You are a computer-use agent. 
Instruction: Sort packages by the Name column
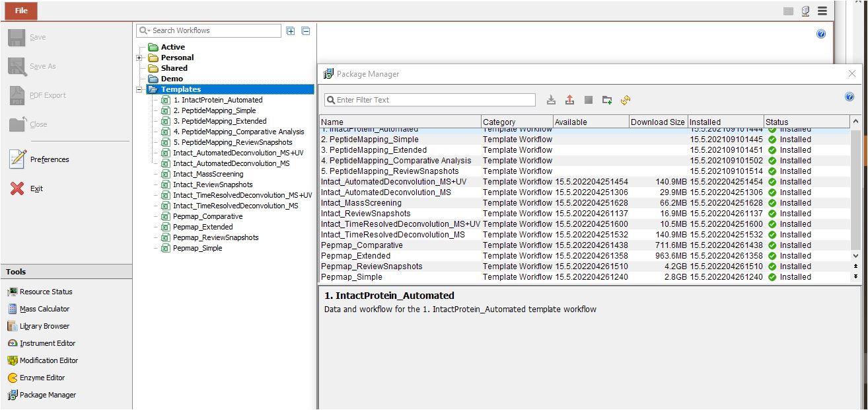click(400, 122)
